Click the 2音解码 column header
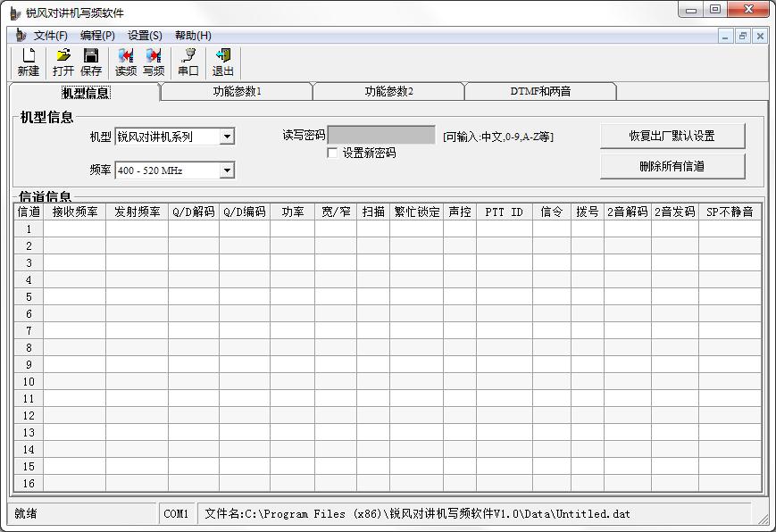This screenshot has width=776, height=532. click(x=628, y=212)
